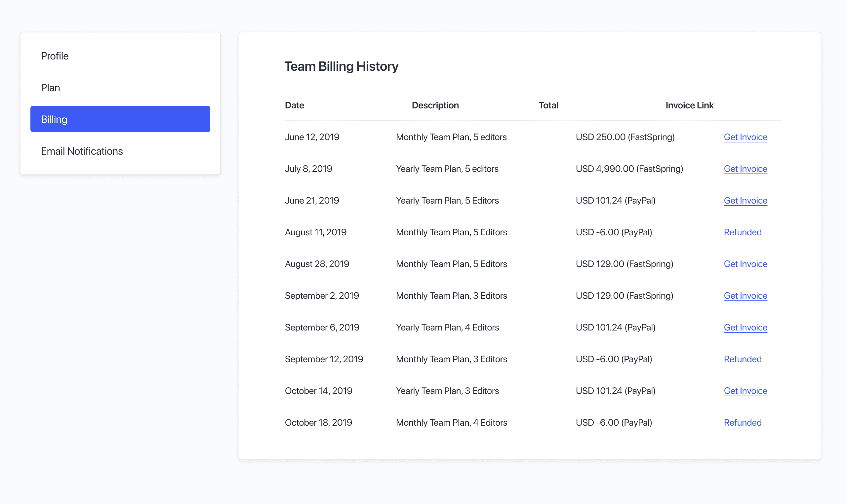
Task: Get Invoice for June 12, 2019 payment
Action: tap(745, 137)
